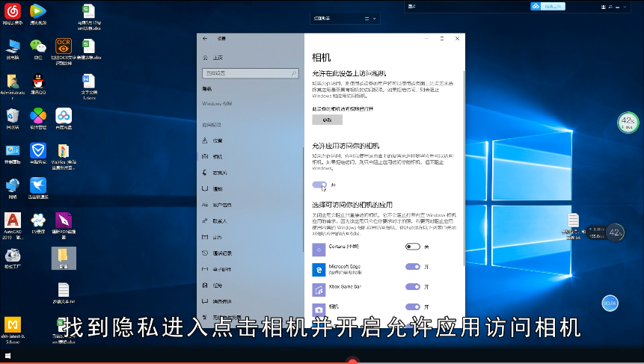
Task: Open the desktop helper widget menu lines
Action: tap(367, 19)
